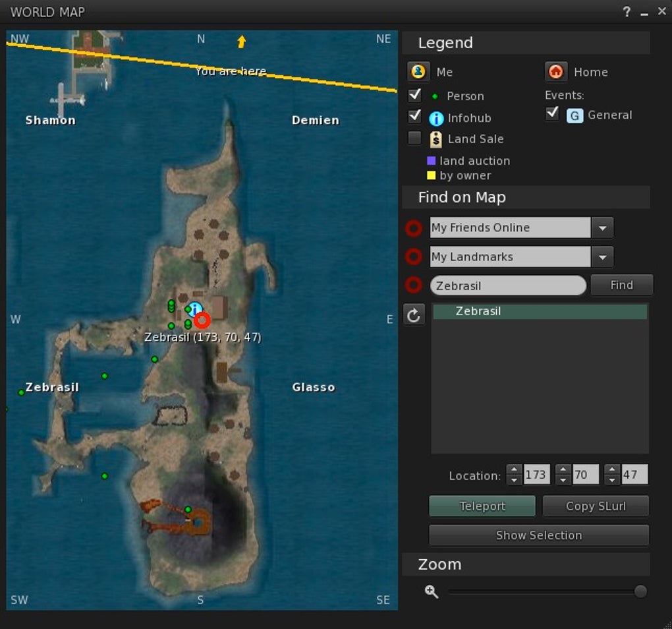This screenshot has width=672, height=629.
Task: Click the Infohub marker on the map
Action: pos(196,309)
